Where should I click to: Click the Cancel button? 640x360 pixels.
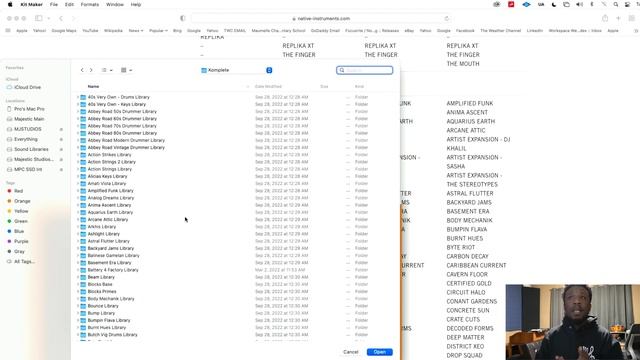[351, 352]
